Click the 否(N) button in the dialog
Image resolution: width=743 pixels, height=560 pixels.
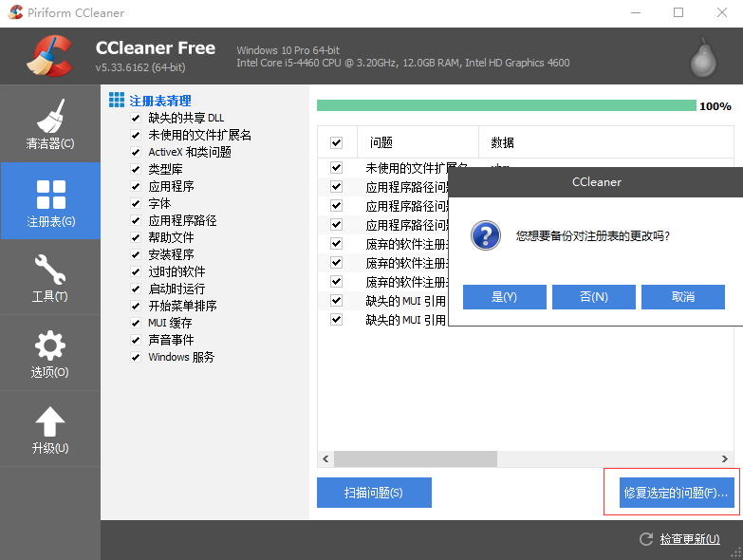pos(594,297)
